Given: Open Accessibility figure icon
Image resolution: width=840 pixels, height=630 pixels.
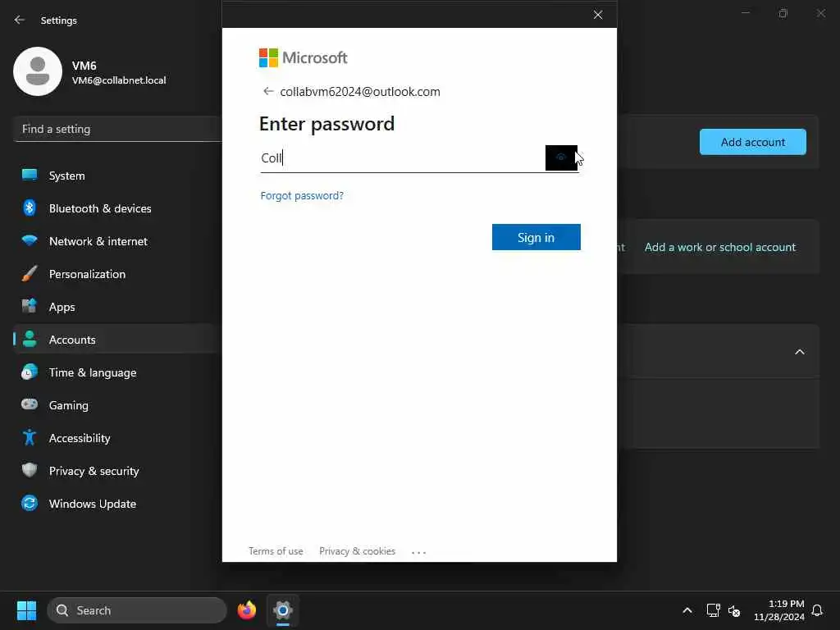Looking at the screenshot, I should [x=30, y=437].
